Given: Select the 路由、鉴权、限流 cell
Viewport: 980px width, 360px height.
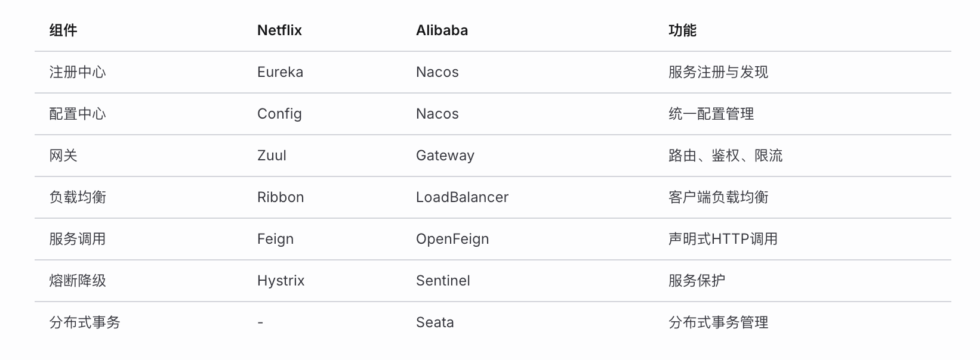Looking at the screenshot, I should tap(725, 156).
